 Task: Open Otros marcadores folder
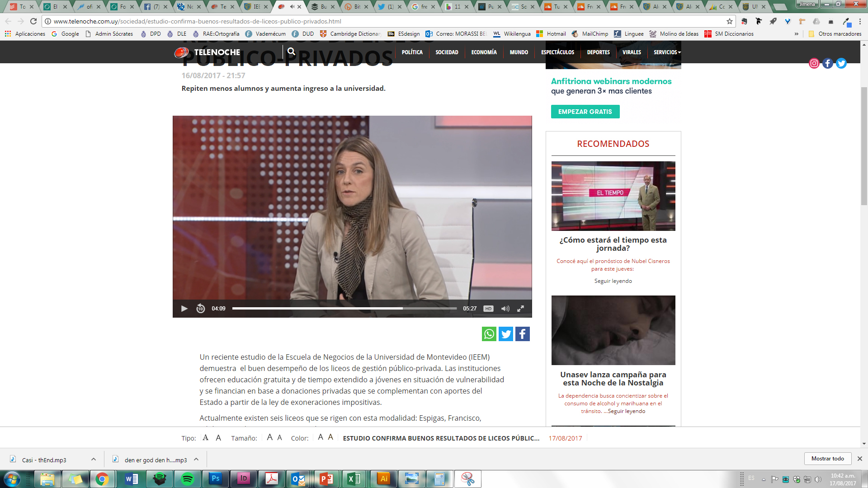pos(835,34)
